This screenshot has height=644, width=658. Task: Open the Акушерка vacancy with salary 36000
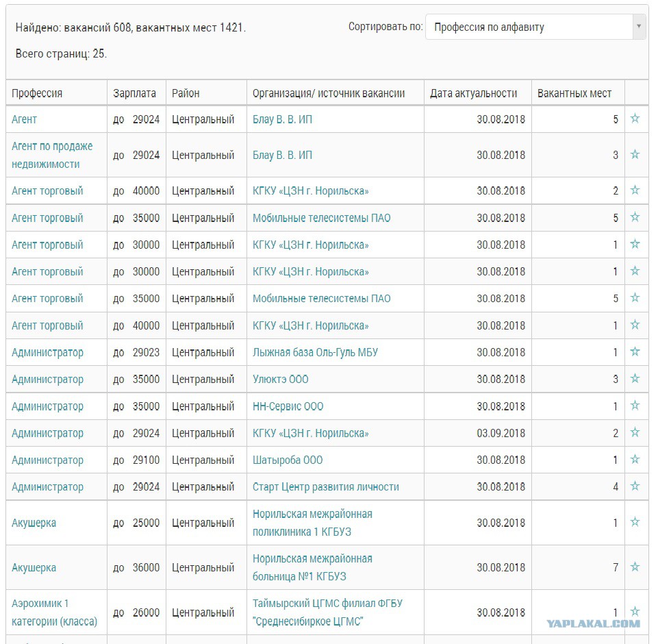[34, 567]
